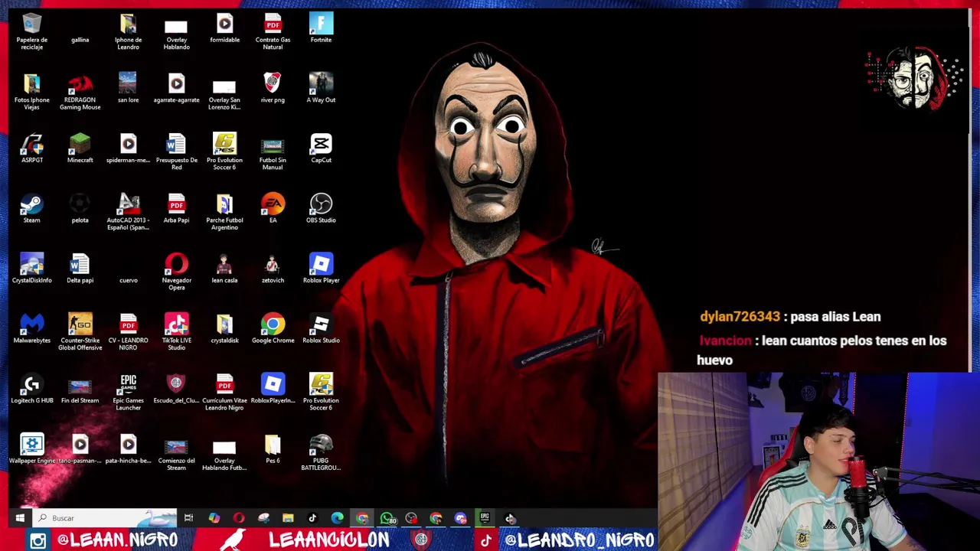The height and width of the screenshot is (551, 980).
Task: Open the Delta papi Word document
Action: pyautogui.click(x=80, y=268)
